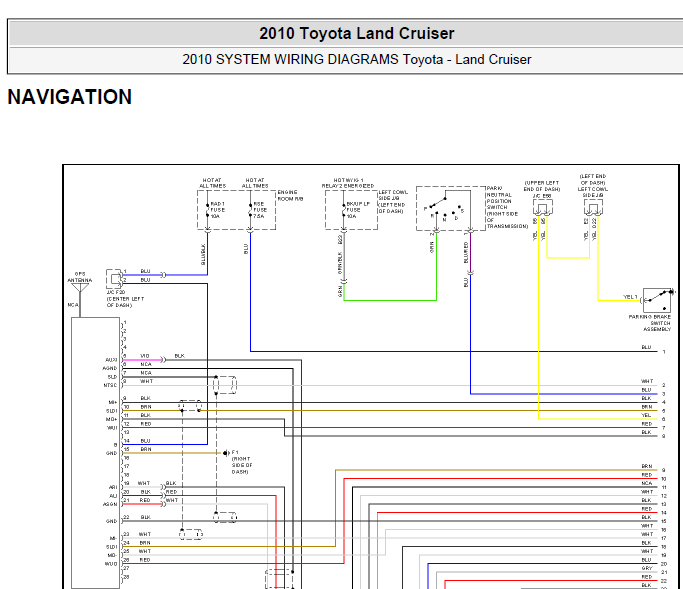The image size is (683, 589).
Task: Click the J/C E58 connector symbol
Action: tap(543, 207)
